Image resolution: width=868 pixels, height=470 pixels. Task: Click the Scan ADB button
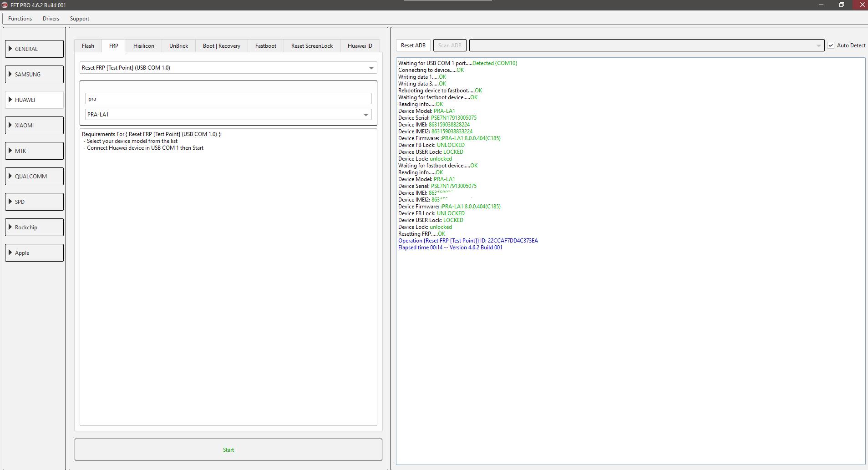(x=450, y=45)
